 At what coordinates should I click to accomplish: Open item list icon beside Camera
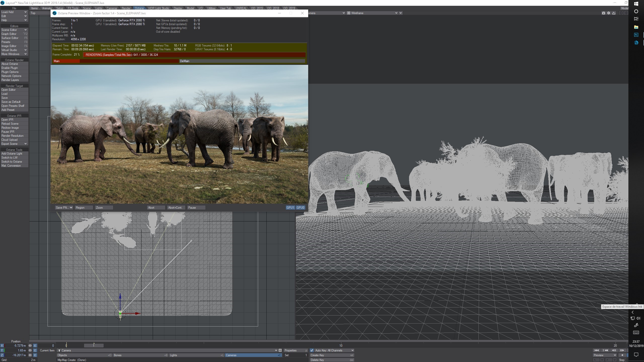click(x=280, y=350)
